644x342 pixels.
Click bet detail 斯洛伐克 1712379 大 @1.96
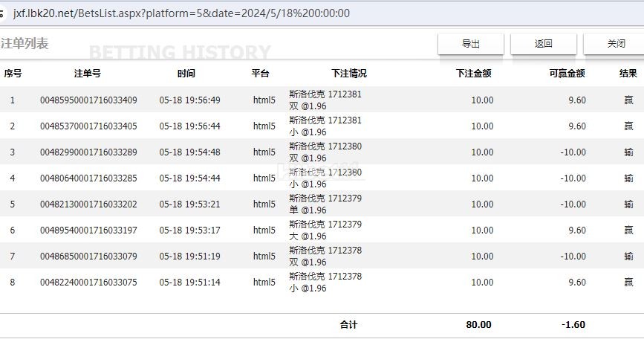click(x=325, y=230)
